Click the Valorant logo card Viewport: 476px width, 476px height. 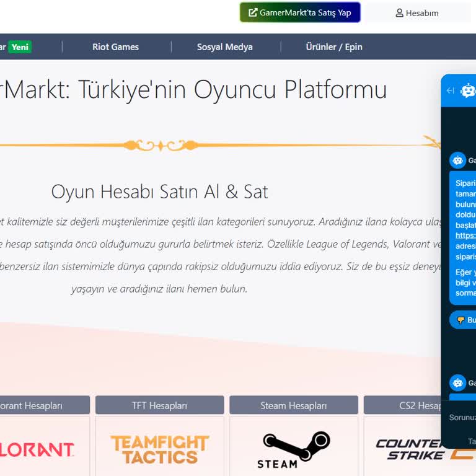[x=45, y=446]
